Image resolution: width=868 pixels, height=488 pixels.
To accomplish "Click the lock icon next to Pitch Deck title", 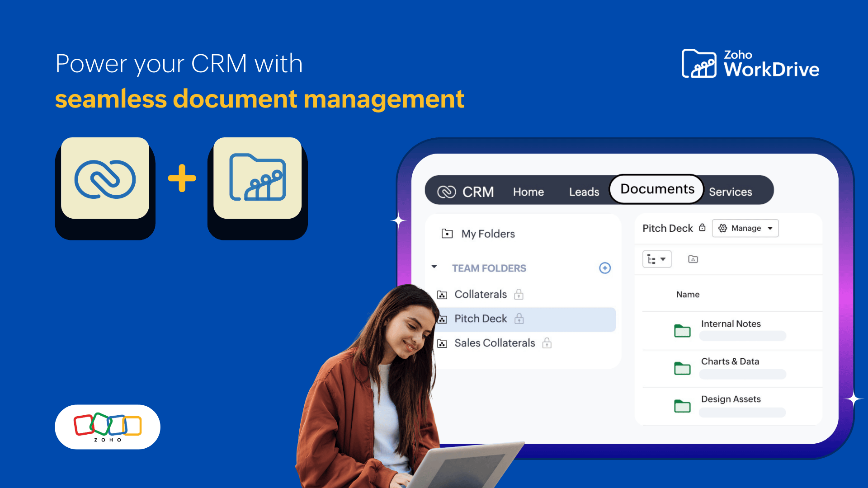I will point(702,227).
